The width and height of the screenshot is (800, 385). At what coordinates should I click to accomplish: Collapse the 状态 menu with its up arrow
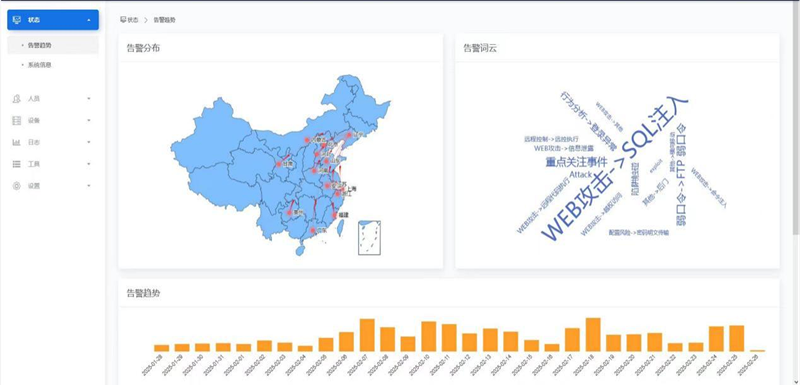coord(89,20)
